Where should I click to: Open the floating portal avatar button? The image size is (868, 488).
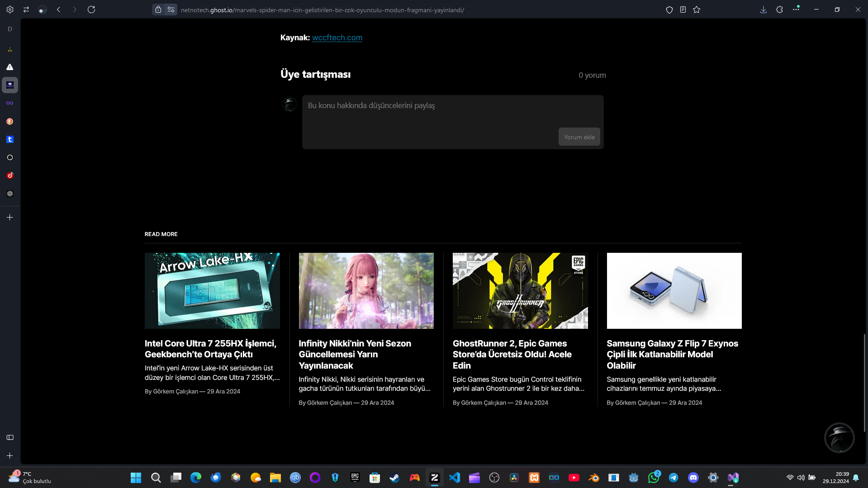point(840,438)
